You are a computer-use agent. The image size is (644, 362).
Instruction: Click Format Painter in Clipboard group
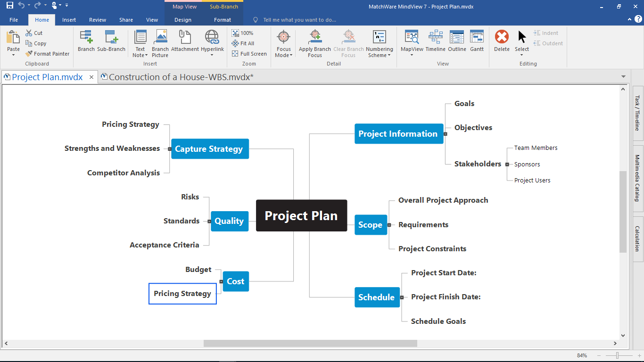coord(48,54)
